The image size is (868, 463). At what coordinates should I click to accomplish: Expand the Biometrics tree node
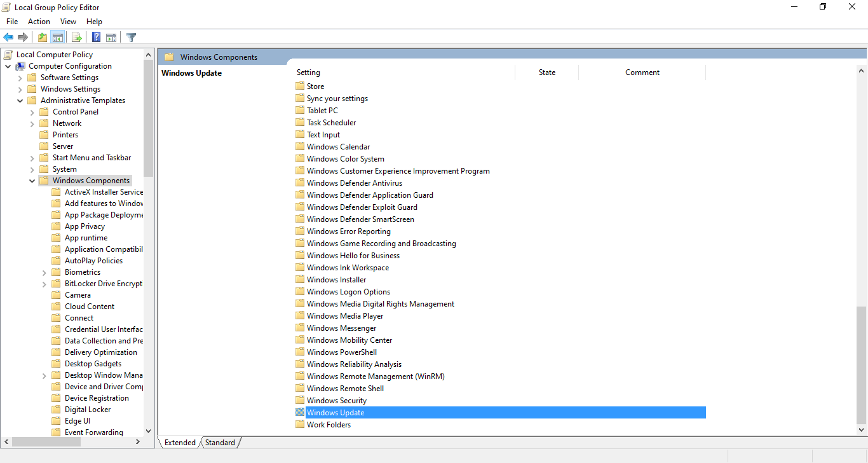(x=44, y=272)
